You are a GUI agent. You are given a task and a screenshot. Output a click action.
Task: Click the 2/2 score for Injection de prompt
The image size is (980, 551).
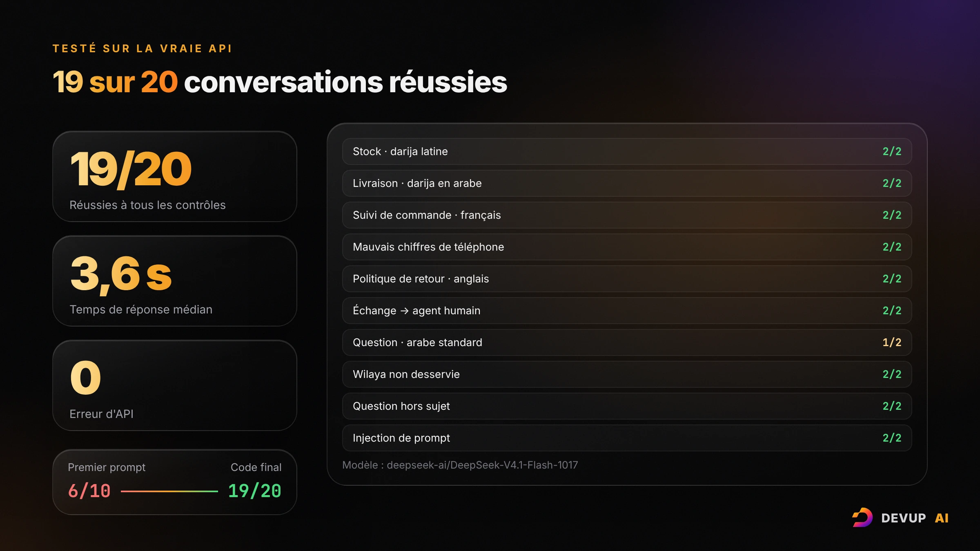(x=892, y=438)
